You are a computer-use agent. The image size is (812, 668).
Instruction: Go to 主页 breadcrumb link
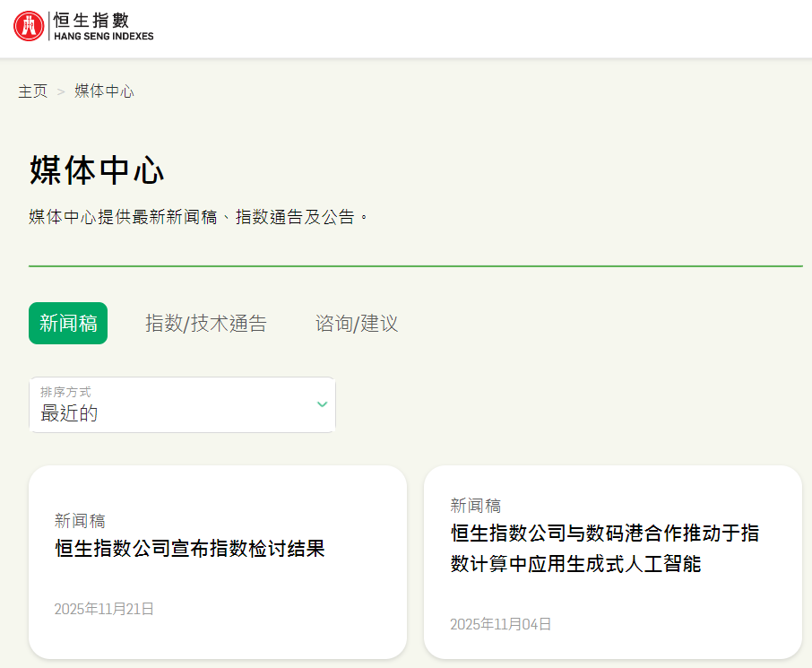(32, 91)
